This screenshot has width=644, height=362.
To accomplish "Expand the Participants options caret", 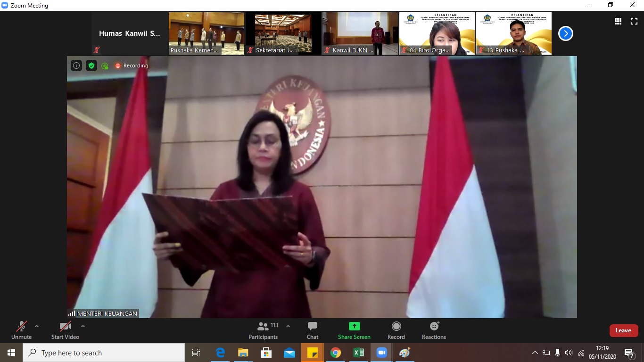I will [288, 326].
